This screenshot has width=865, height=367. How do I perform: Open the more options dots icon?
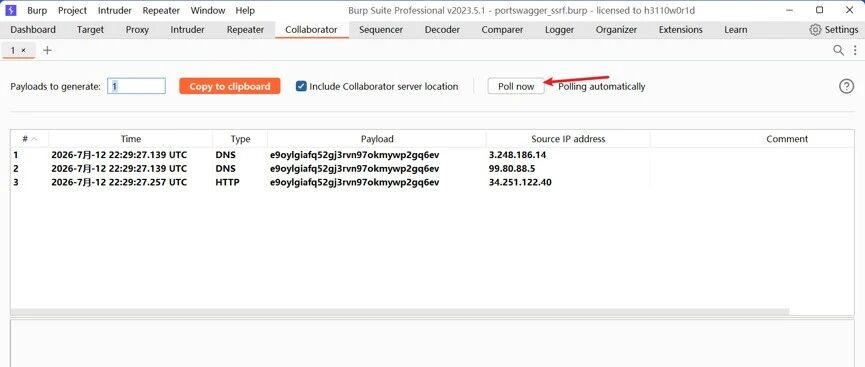[855, 50]
